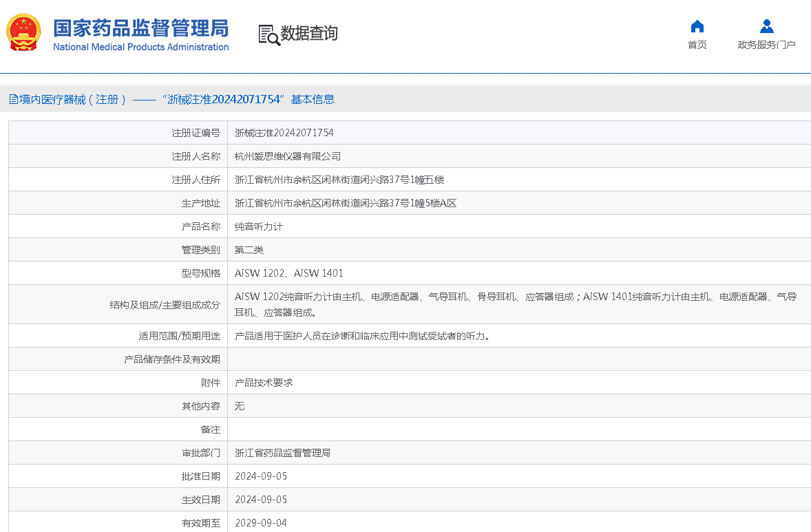
Task: Open the 首页 text link
Action: [697, 45]
